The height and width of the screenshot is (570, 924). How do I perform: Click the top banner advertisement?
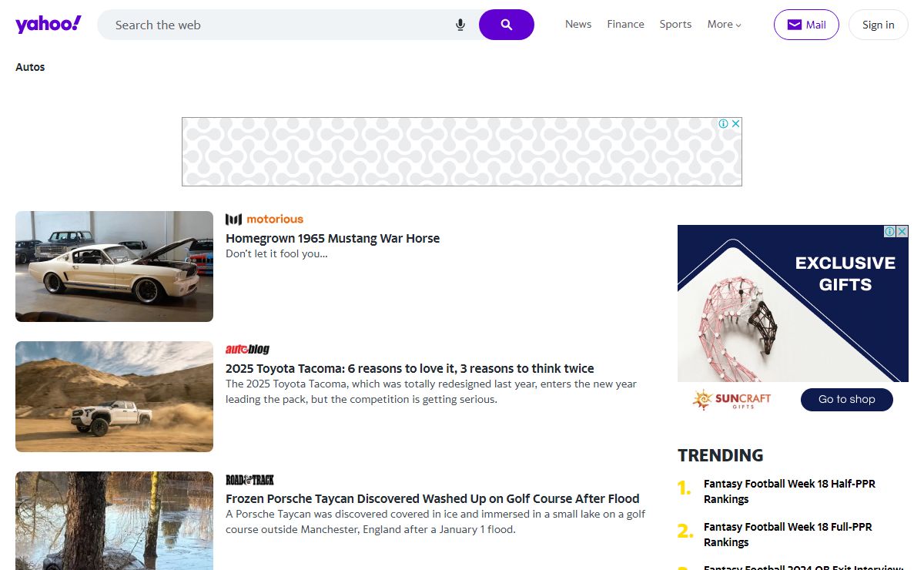coord(462,152)
